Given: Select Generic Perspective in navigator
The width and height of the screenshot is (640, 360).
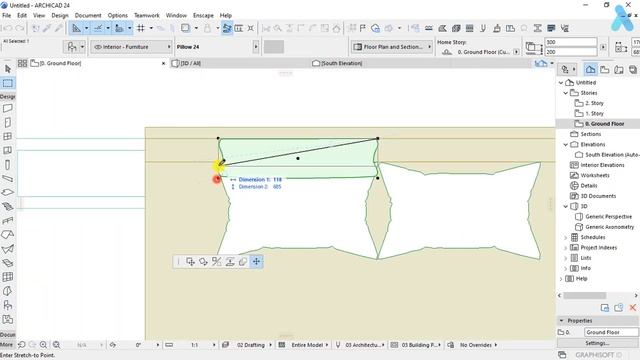Looking at the screenshot, I should pos(609,217).
